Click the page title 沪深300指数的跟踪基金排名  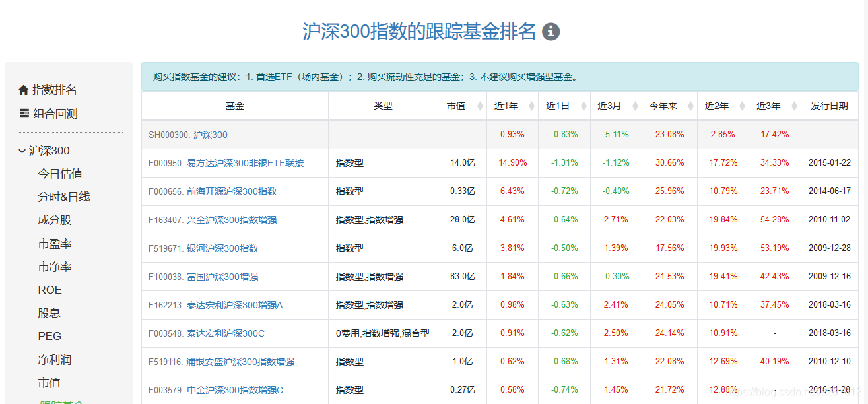point(419,31)
